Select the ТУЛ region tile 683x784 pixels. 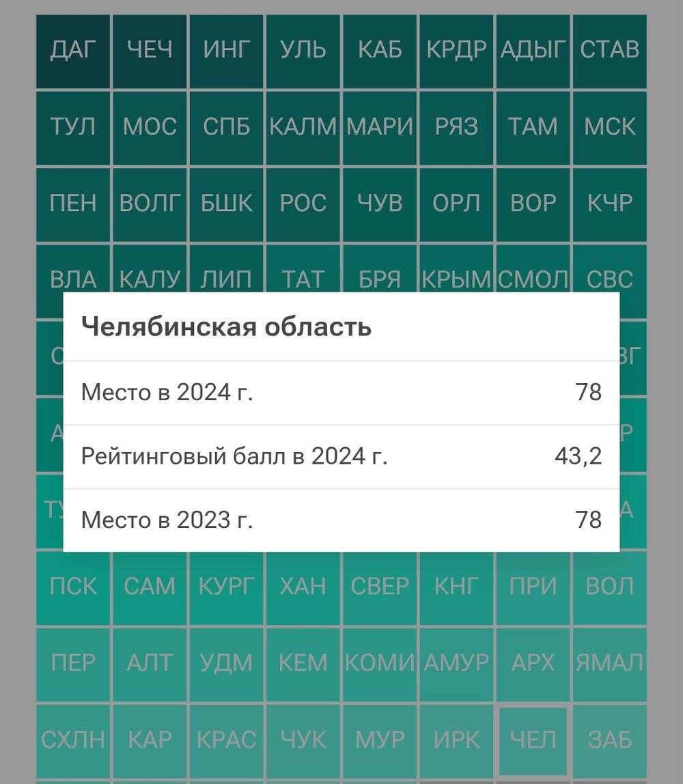coord(73,127)
